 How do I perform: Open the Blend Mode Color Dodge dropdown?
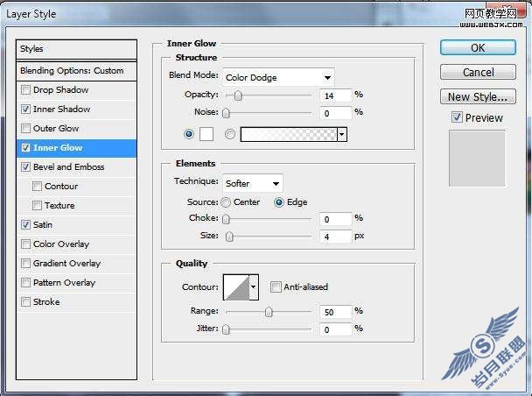tap(278, 78)
